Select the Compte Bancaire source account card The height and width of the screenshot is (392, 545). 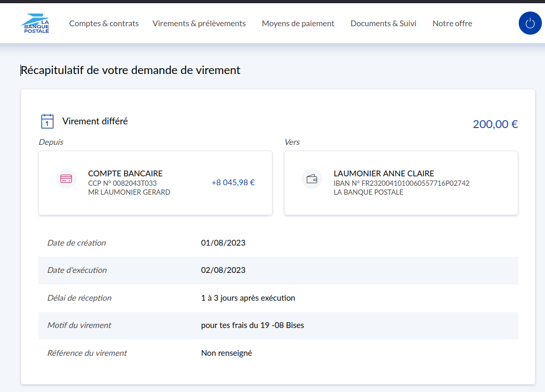155,183
